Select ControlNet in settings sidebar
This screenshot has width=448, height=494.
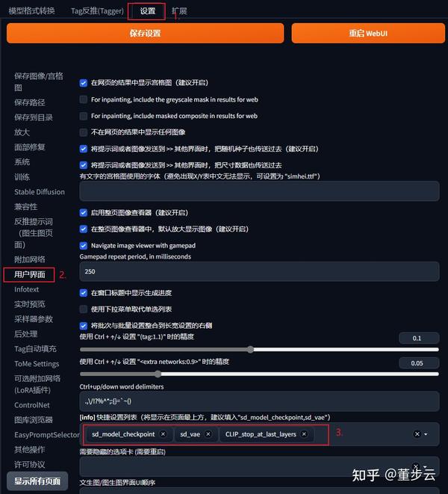pos(32,405)
